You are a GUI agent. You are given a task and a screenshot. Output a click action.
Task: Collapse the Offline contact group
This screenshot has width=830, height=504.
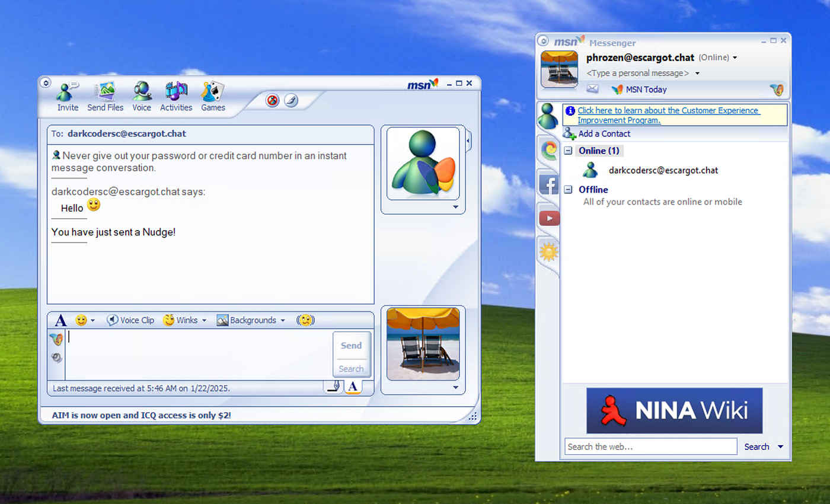568,190
